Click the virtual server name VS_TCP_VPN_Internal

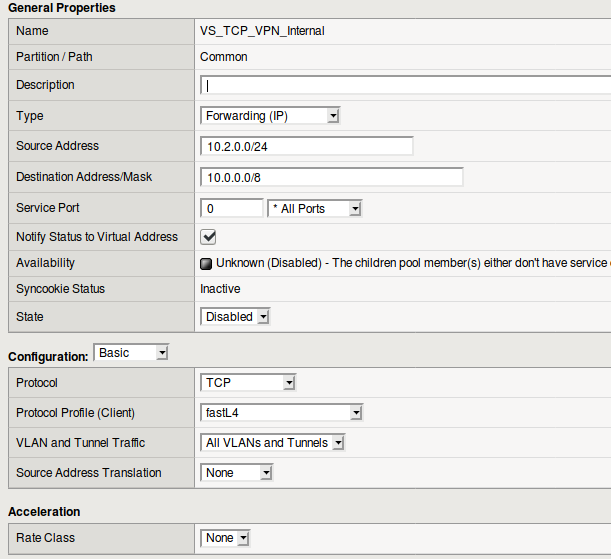(x=262, y=31)
